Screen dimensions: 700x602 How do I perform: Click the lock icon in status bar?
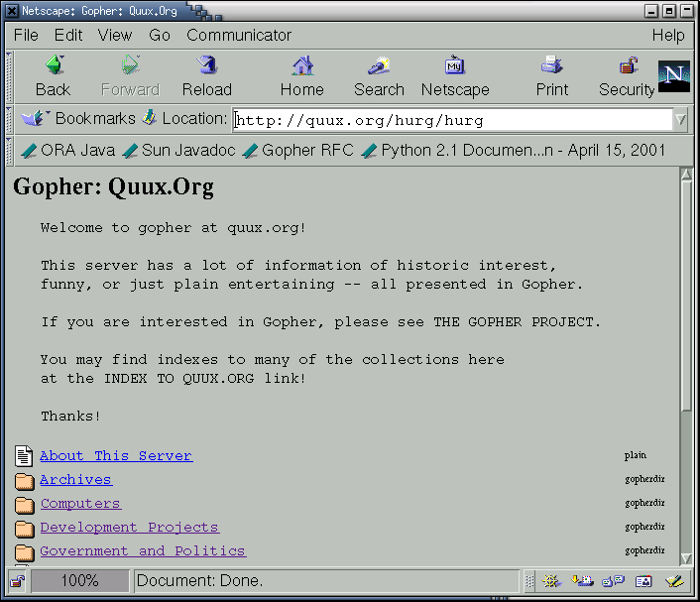pos(17,581)
